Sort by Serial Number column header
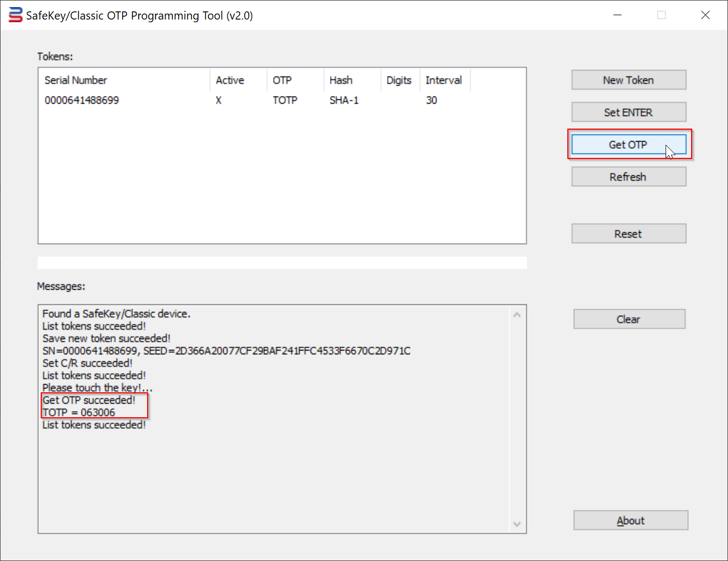The image size is (728, 561). pos(76,80)
